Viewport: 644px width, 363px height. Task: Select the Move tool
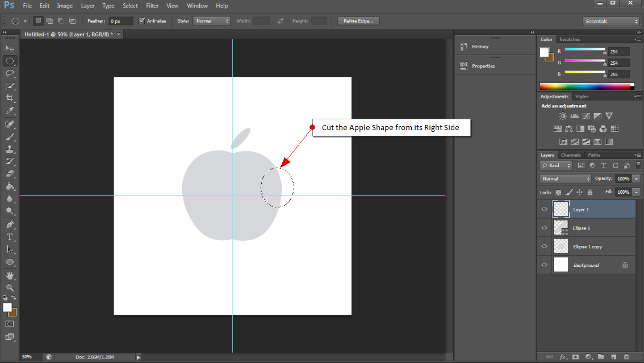tap(9, 48)
